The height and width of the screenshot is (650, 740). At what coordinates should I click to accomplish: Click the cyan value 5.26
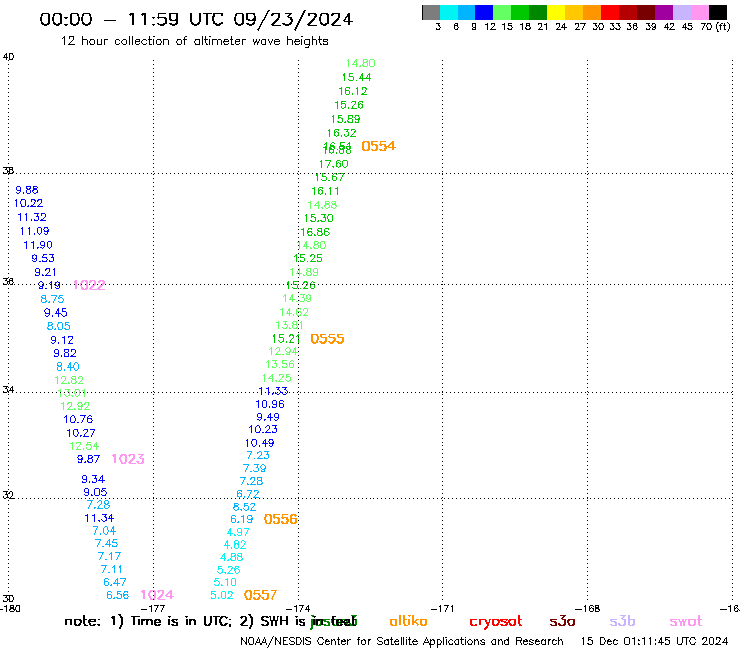pyautogui.click(x=228, y=570)
